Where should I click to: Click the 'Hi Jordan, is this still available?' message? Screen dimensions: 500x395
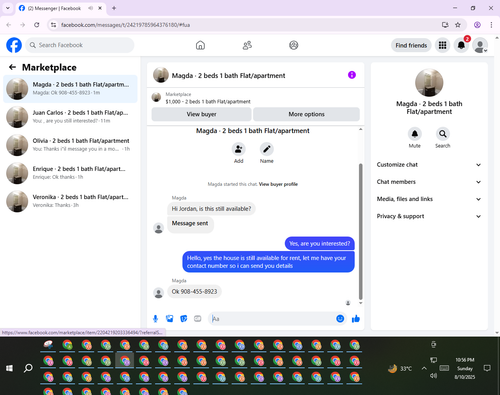pos(211,209)
